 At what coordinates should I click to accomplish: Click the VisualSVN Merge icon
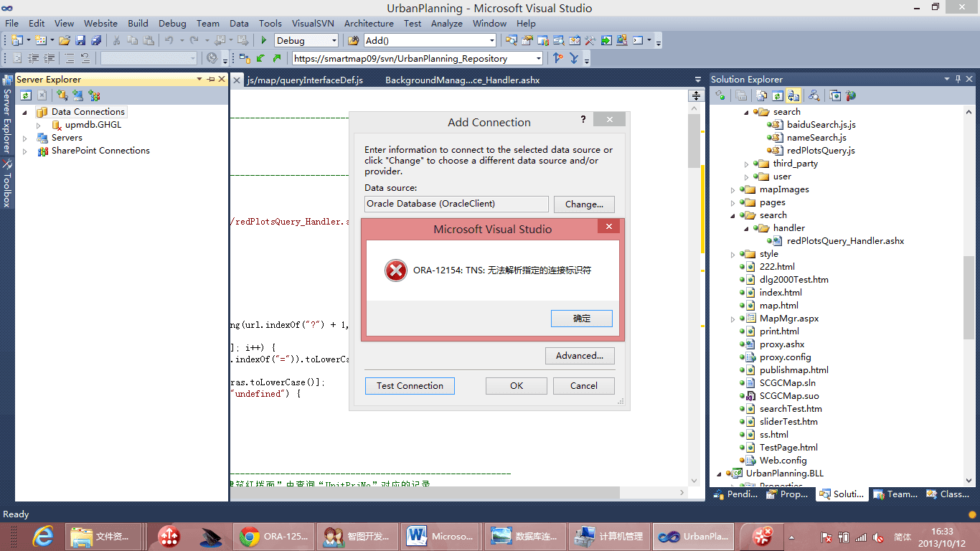coord(574,58)
